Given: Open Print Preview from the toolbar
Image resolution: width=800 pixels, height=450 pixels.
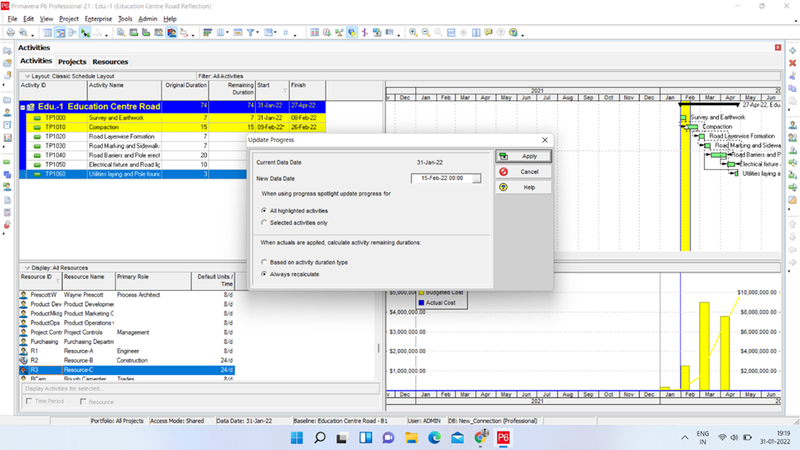Looking at the screenshot, I should point(23,33).
